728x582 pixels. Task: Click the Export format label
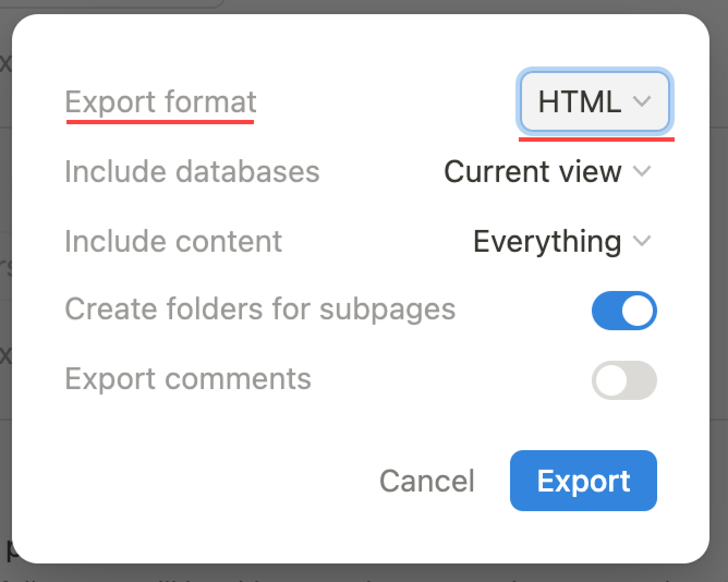click(x=161, y=101)
